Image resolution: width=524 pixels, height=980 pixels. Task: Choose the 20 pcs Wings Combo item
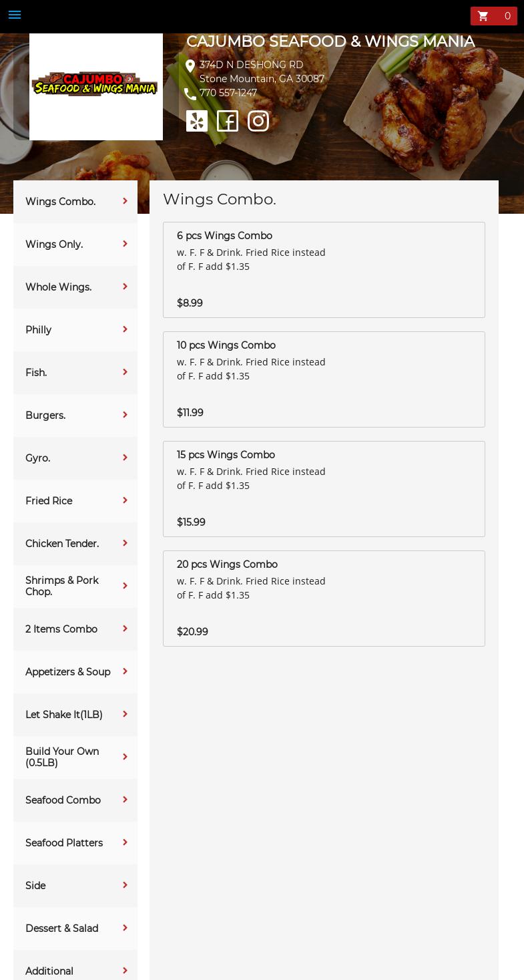pyautogui.click(x=324, y=599)
